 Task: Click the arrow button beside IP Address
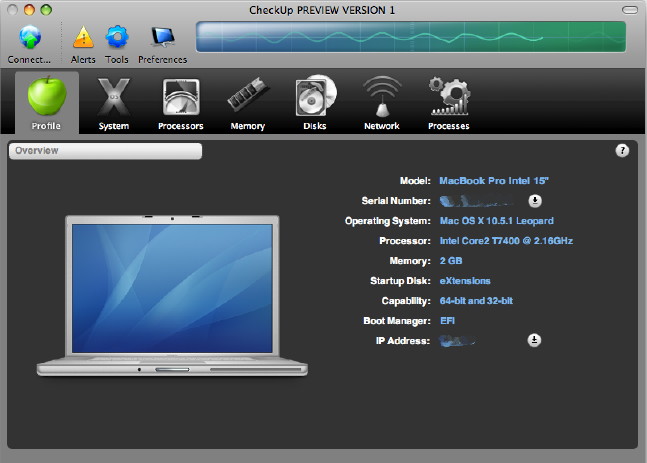pos(534,340)
